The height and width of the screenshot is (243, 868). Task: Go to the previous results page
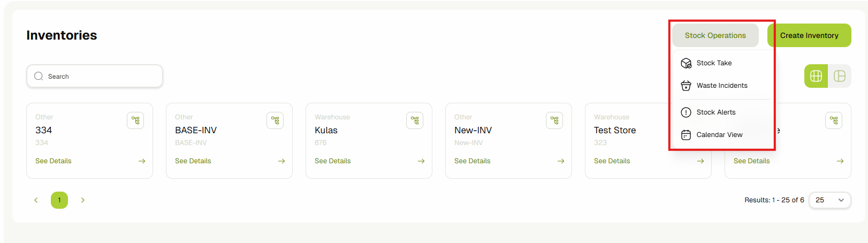36,200
